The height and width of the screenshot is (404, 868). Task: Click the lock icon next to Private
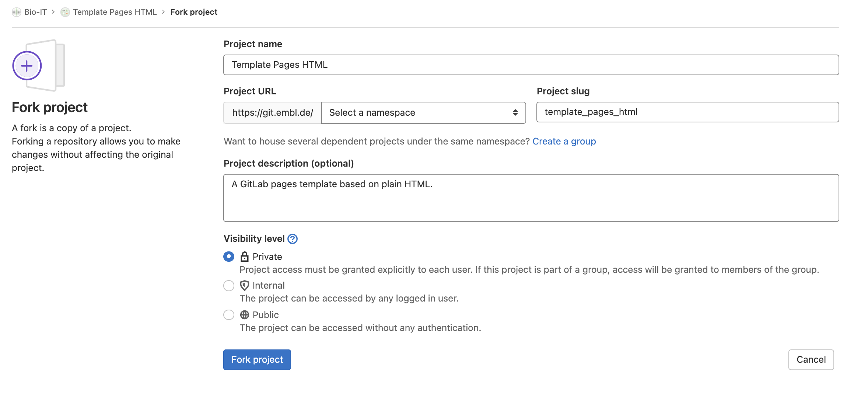[244, 256]
